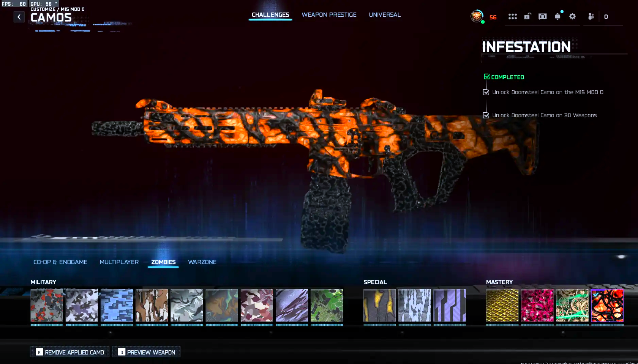Select the orange and teal swirl camo

tap(222, 306)
